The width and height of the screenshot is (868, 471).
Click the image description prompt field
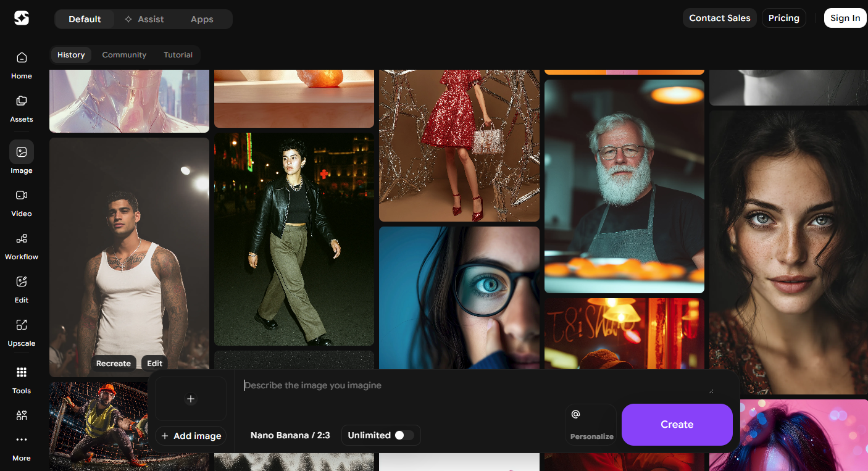475,386
